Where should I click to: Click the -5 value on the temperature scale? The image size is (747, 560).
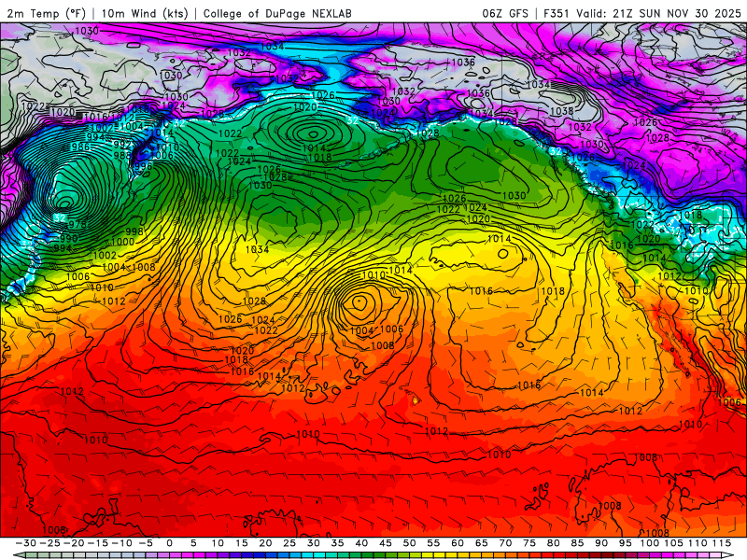click(x=146, y=543)
